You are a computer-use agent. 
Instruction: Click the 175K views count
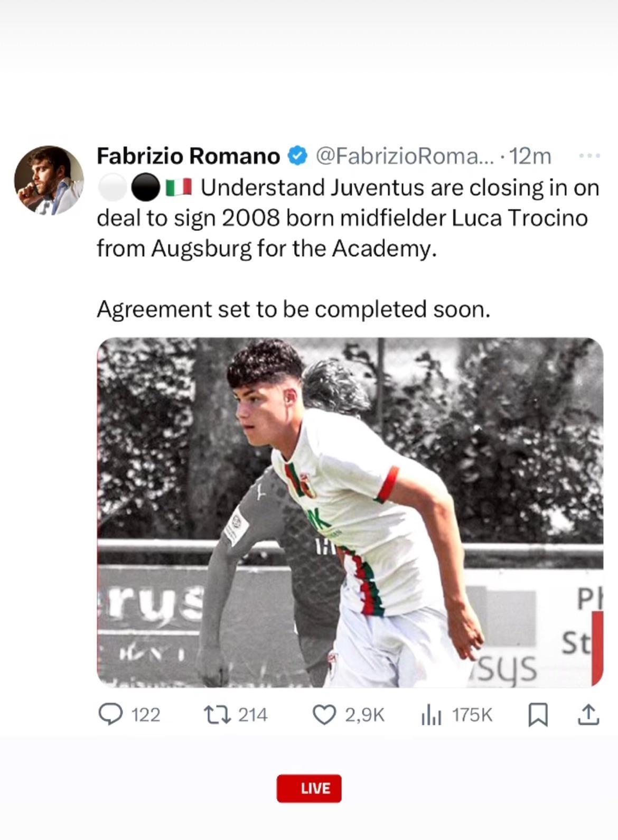point(472,715)
